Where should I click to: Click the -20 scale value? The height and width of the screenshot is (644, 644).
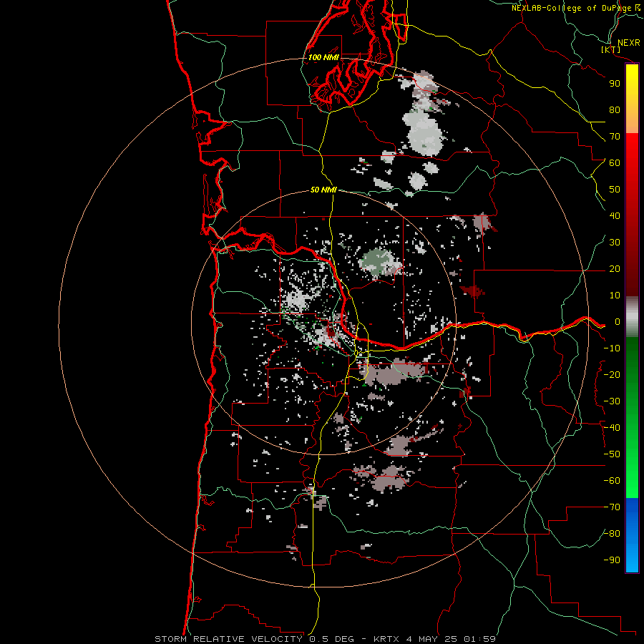pyautogui.click(x=612, y=375)
